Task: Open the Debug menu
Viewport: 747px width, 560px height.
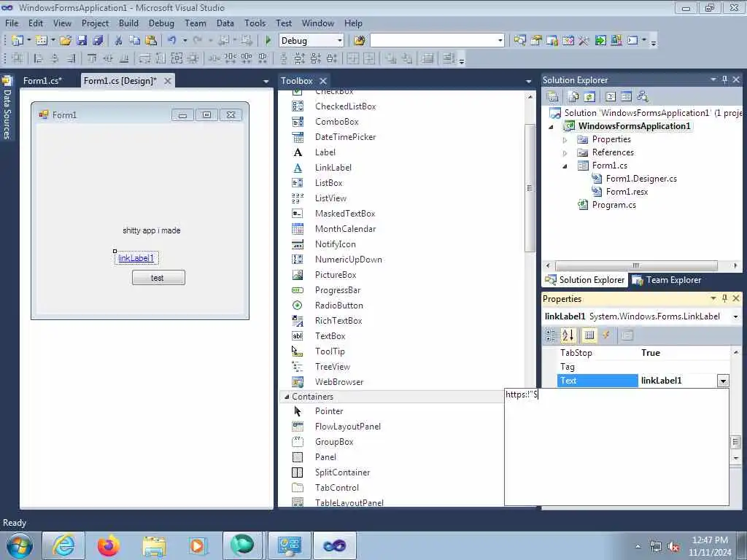Action: [x=161, y=23]
